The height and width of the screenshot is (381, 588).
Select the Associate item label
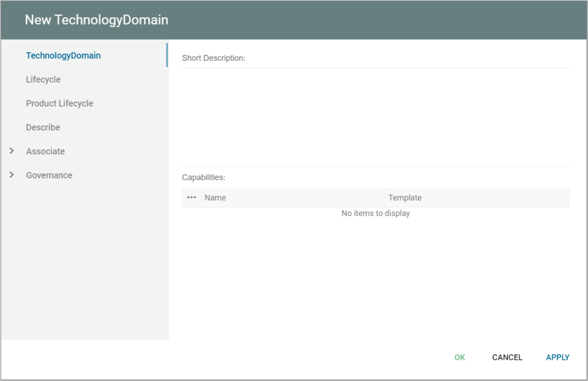point(45,151)
